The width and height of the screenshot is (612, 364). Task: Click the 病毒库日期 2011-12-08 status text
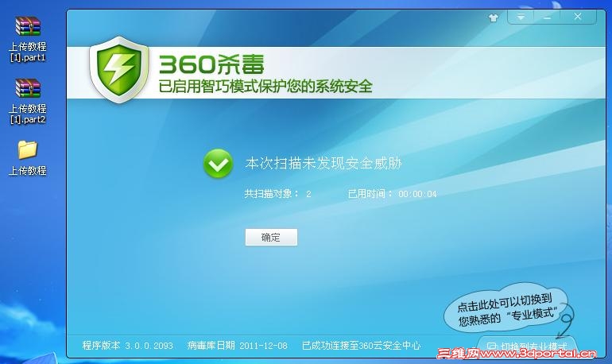238,346
